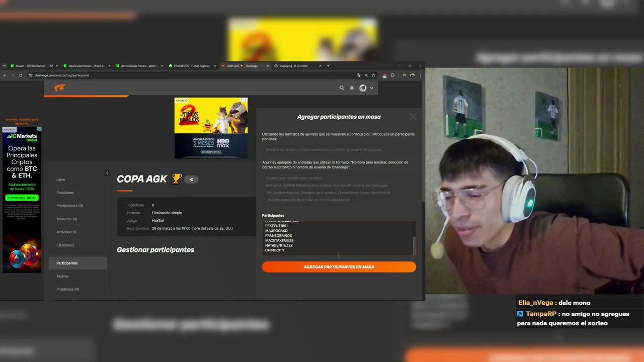Image resolution: width=644 pixels, height=362 pixels.
Task: Open the Challonge search icon
Action: [x=342, y=88]
